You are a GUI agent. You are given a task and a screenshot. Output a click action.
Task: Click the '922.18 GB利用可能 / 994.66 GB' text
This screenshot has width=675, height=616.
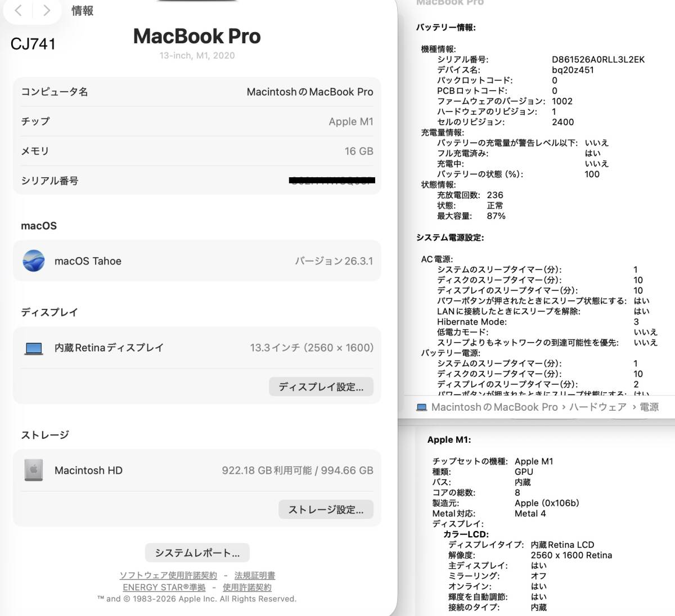coord(298,470)
